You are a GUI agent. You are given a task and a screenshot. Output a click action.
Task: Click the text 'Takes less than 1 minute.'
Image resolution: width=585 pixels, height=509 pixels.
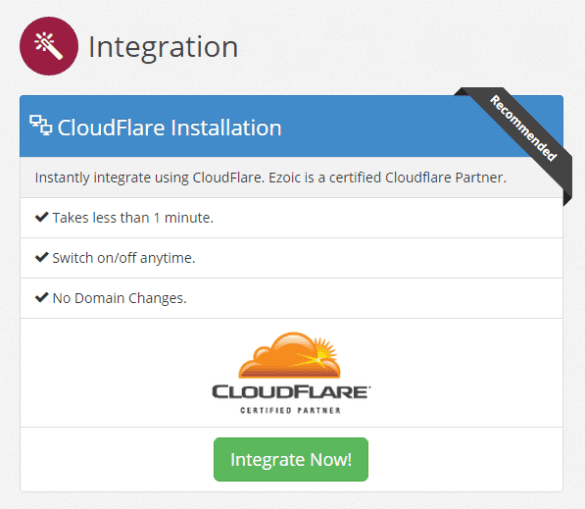[x=133, y=218]
